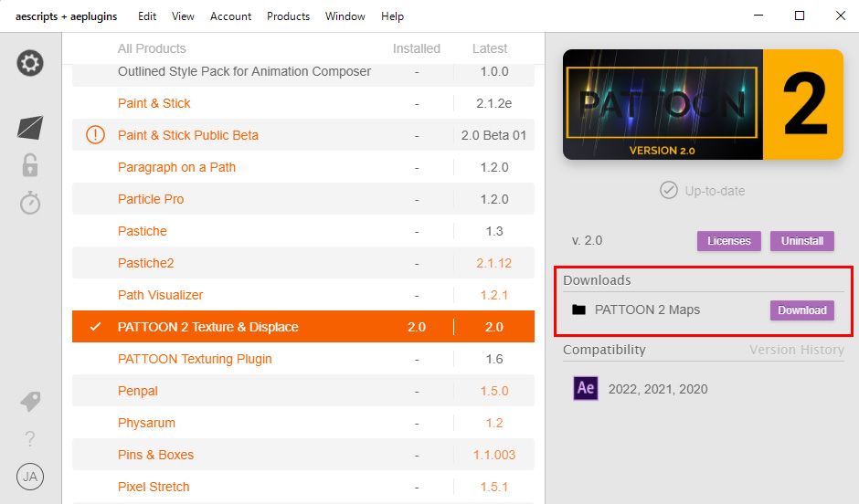Click the Downloads section heading

[x=597, y=280]
